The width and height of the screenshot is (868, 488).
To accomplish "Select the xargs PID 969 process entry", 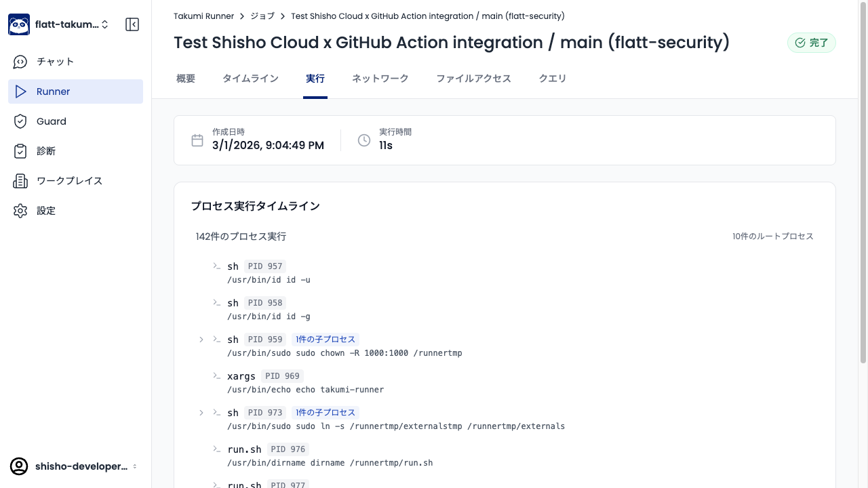I will pos(241,376).
